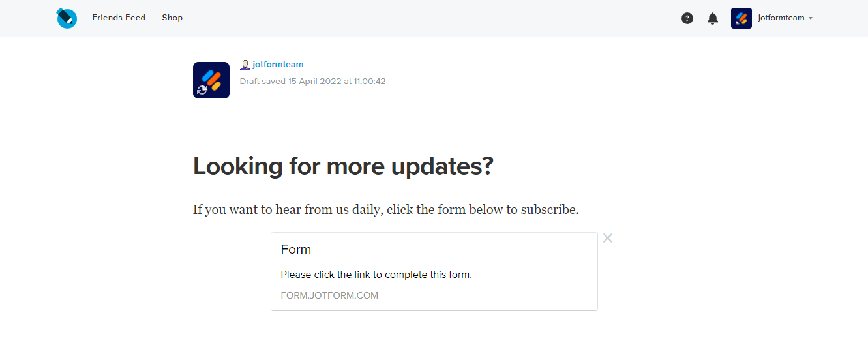Screen dimensions: 868x360
Task: Click the refresh badge on author avatar
Action: pyautogui.click(x=202, y=90)
